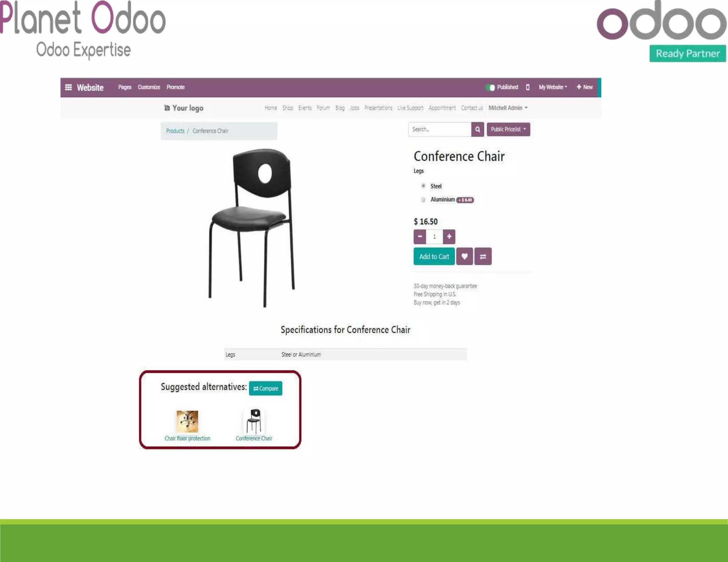Increase quantity with plus button
The height and width of the screenshot is (562, 728).
tap(449, 237)
